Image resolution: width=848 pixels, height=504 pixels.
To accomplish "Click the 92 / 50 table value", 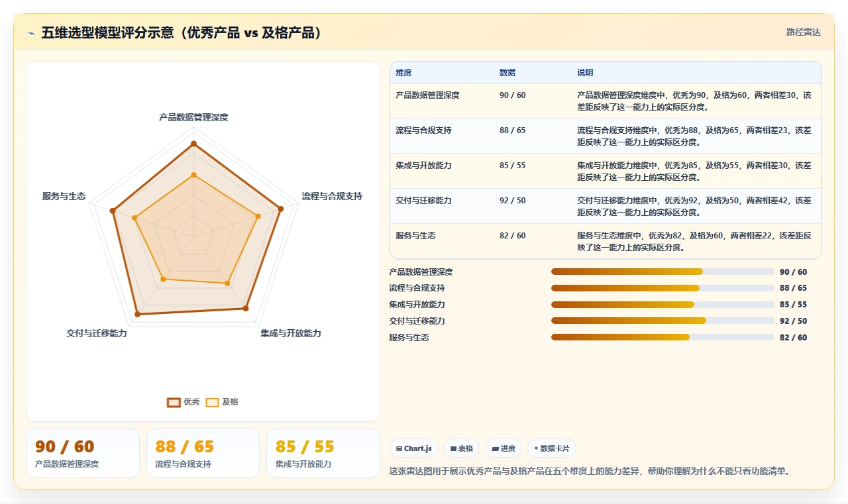I will coord(512,201).
